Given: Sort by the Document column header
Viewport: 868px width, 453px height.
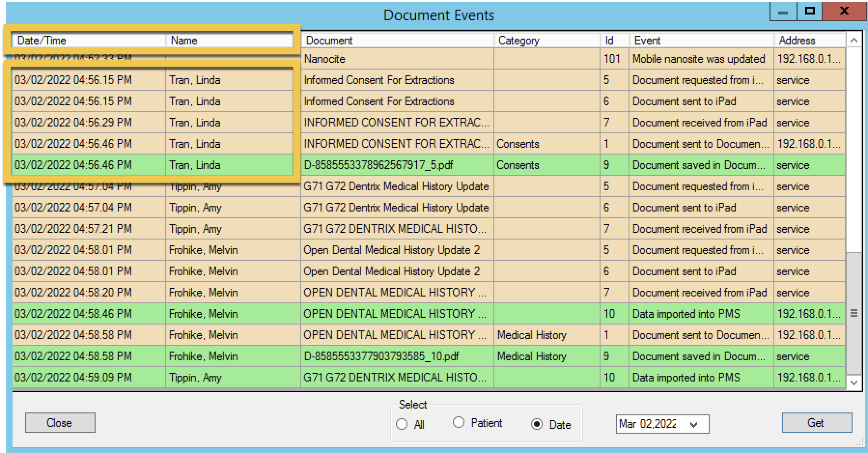Looking at the screenshot, I should (397, 41).
